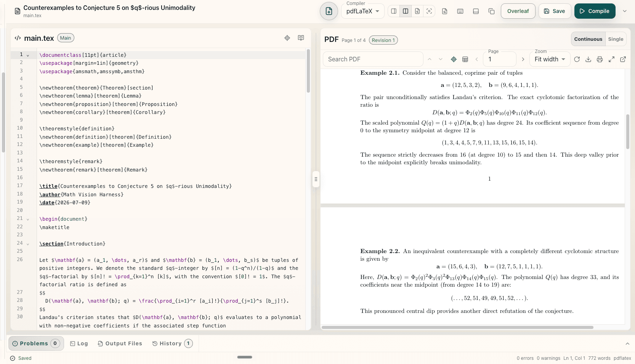This screenshot has height=364, width=635.
Task: Switch to editor-only layout view
Action: (394, 11)
